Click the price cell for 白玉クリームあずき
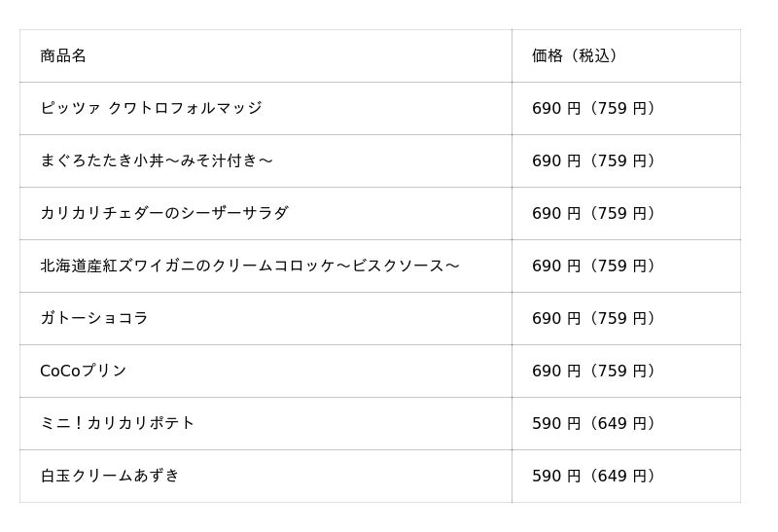The image size is (778, 532). [x=593, y=477]
